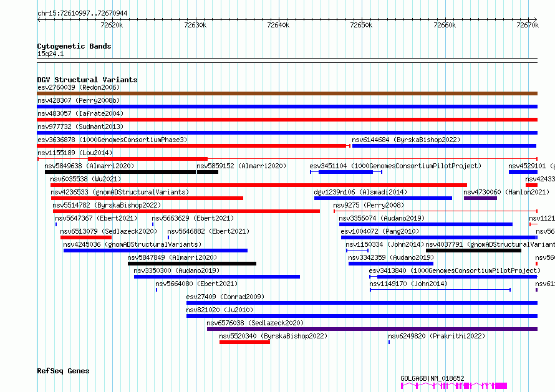Click the RefSeq Genes track title

pos(64,371)
